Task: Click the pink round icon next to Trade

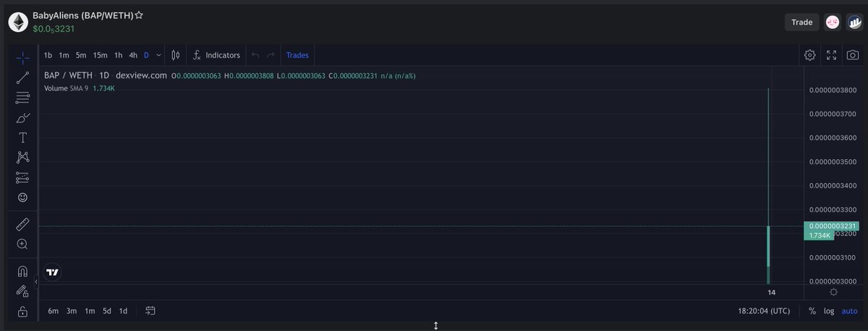Action: point(833,22)
